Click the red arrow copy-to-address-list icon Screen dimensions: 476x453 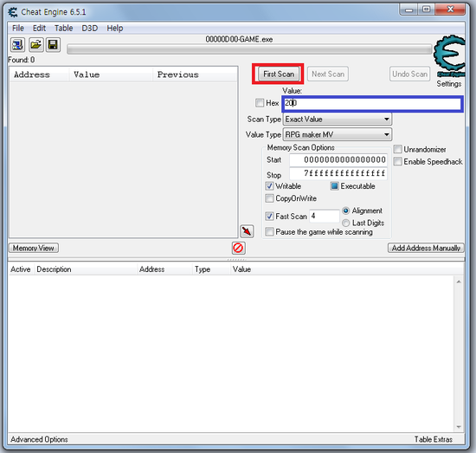(247, 231)
